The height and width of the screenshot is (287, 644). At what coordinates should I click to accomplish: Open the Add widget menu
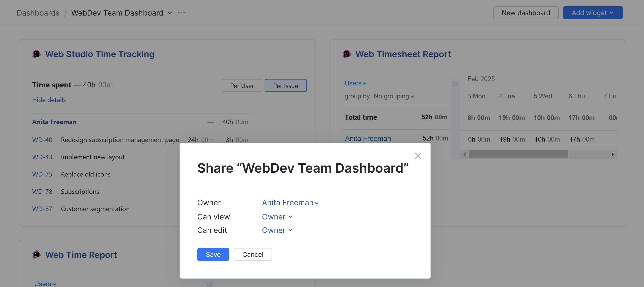(592, 13)
